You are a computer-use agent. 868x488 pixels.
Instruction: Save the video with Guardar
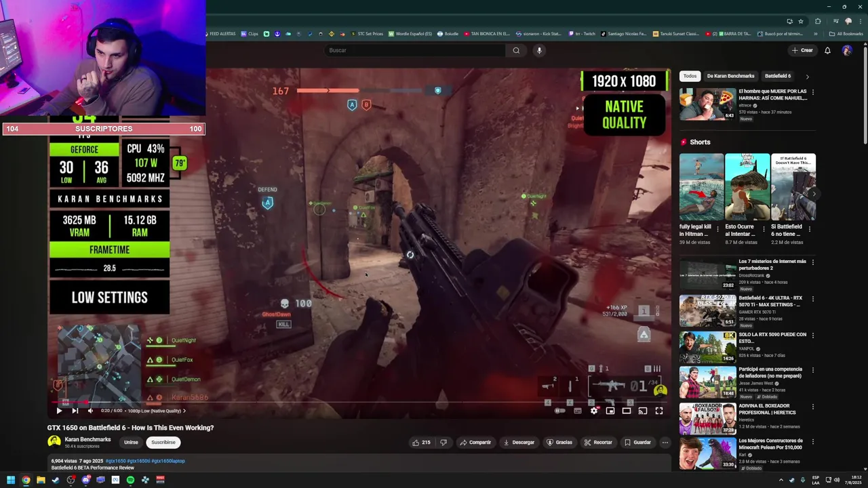[x=637, y=443]
